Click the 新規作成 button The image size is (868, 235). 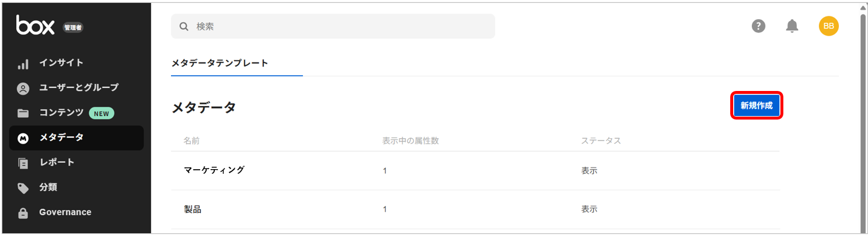[756, 106]
